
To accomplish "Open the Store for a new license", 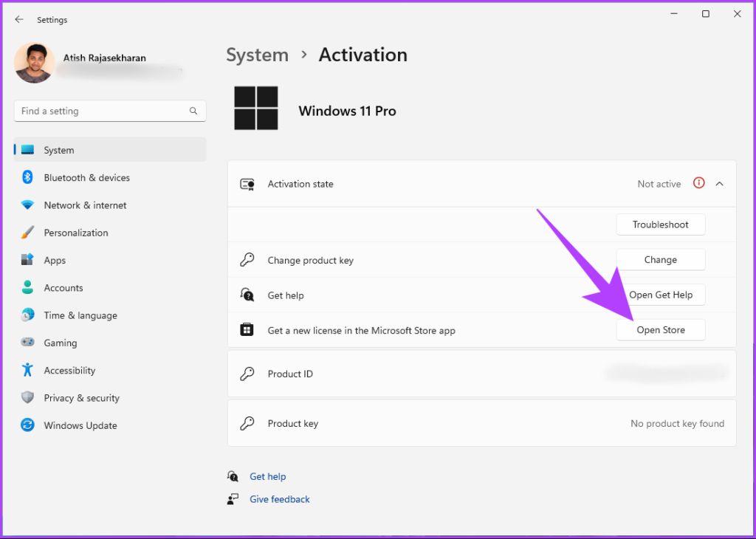I will [x=660, y=329].
